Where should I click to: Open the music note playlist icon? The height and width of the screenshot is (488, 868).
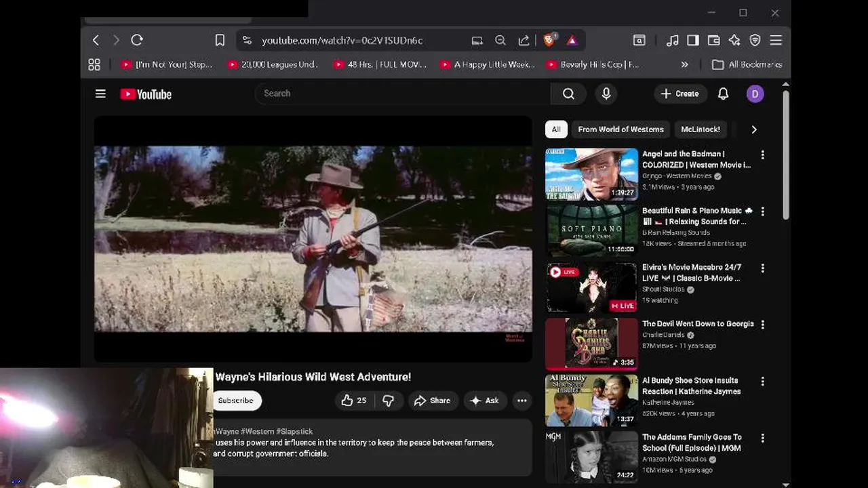coord(673,41)
